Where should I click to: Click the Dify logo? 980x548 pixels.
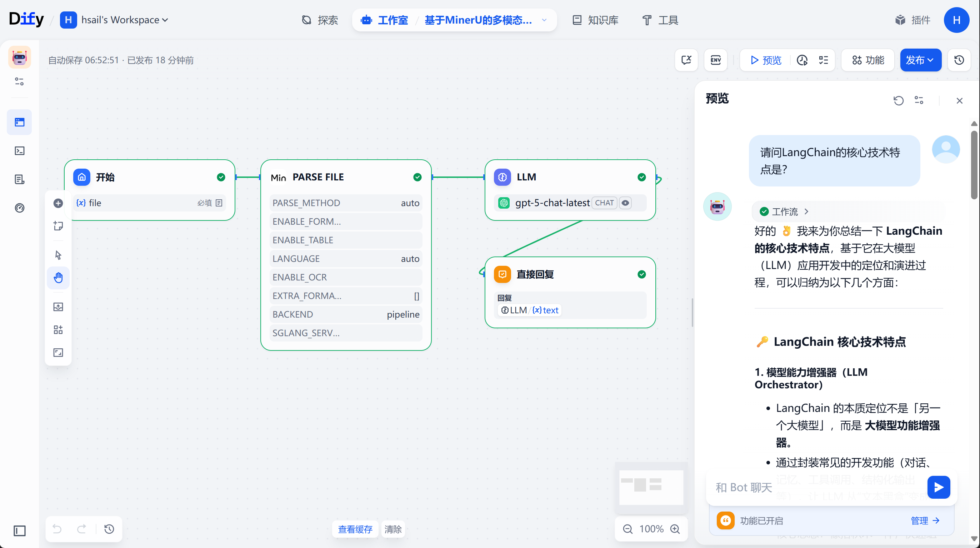[x=26, y=19]
